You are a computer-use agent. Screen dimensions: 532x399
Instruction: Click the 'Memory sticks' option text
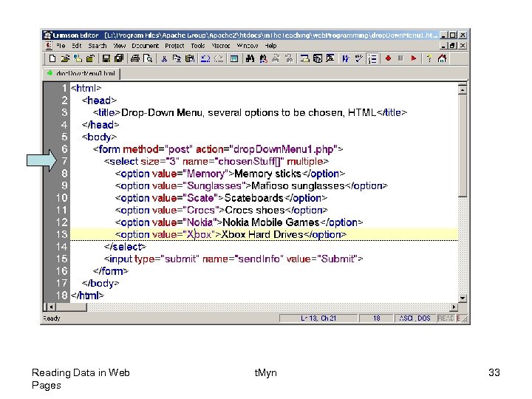267,174
